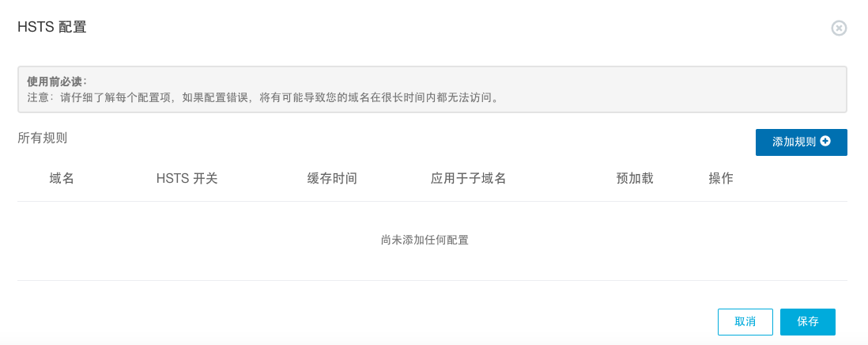Click the 域名 column header
The width and height of the screenshot is (868, 345).
click(x=62, y=179)
